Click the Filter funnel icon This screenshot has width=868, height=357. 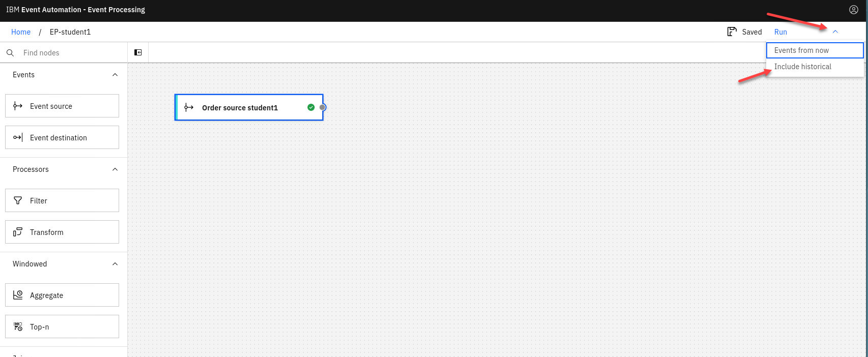pyautogui.click(x=18, y=200)
